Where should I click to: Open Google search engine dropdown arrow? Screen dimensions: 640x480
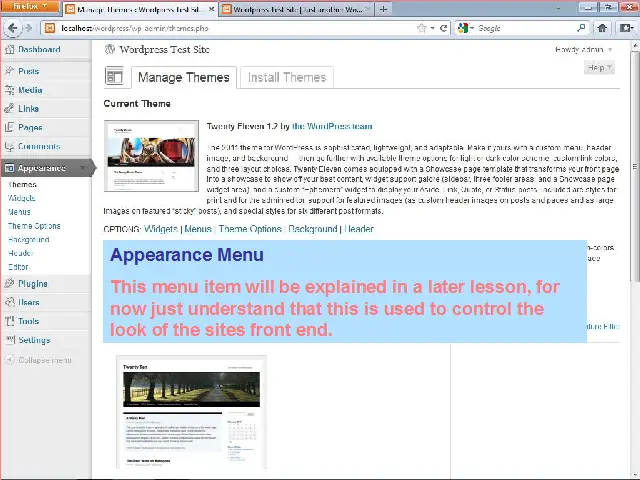click(x=472, y=28)
